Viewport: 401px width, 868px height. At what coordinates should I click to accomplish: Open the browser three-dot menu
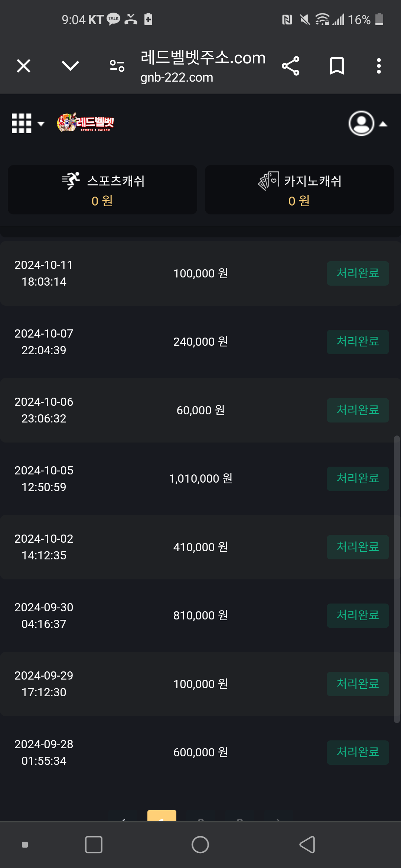pyautogui.click(x=379, y=66)
